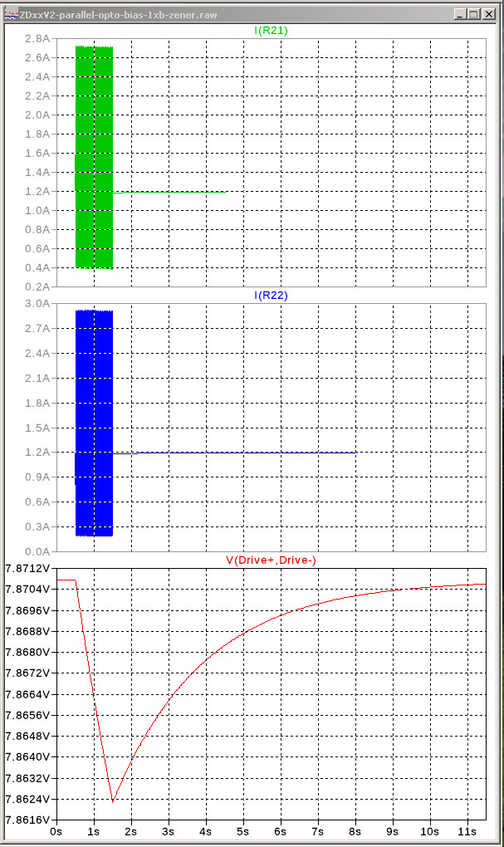Click the 0.2A label in top pane
The width and height of the screenshot is (504, 847).
[37, 286]
